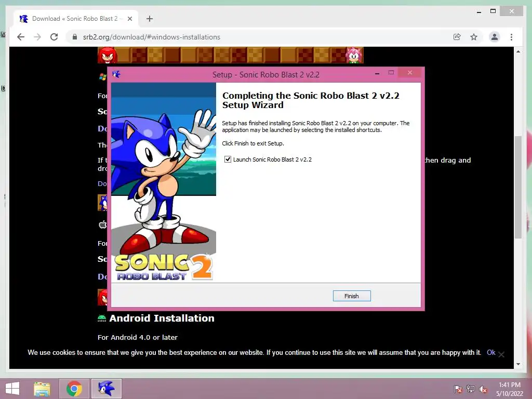This screenshot has width=532, height=399.
Task: Click the Android Installation heading
Action: coord(162,318)
